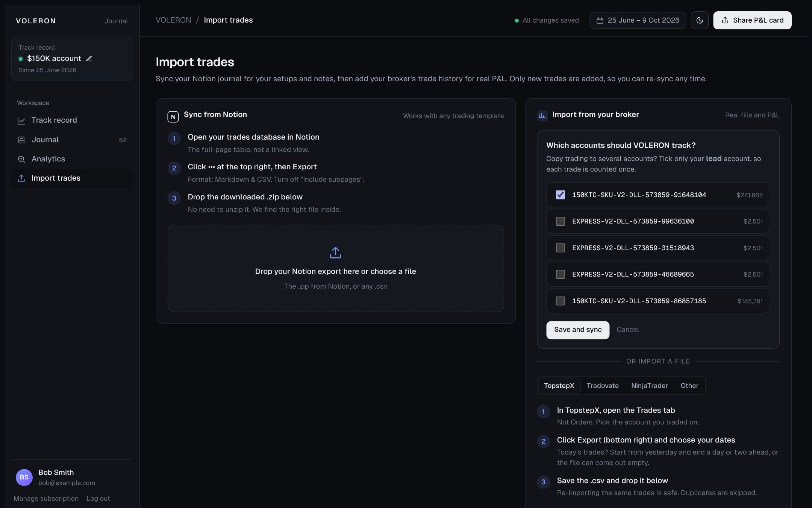Tick account EXPRESS-V2-DLL-573859-31518943
Screen dimensions: 812x508
pos(561,248)
